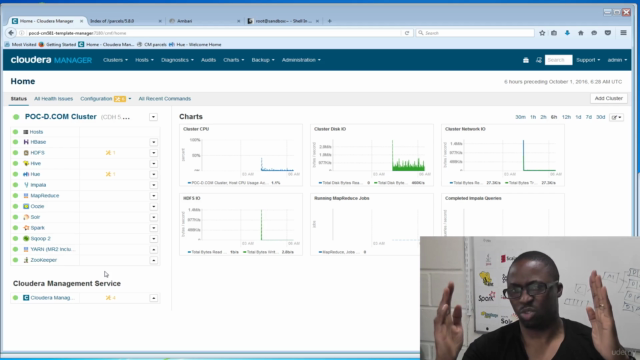Open the POC-D.COM Cluster actions dropdown
The width and height of the screenshot is (640, 360).
click(x=153, y=117)
